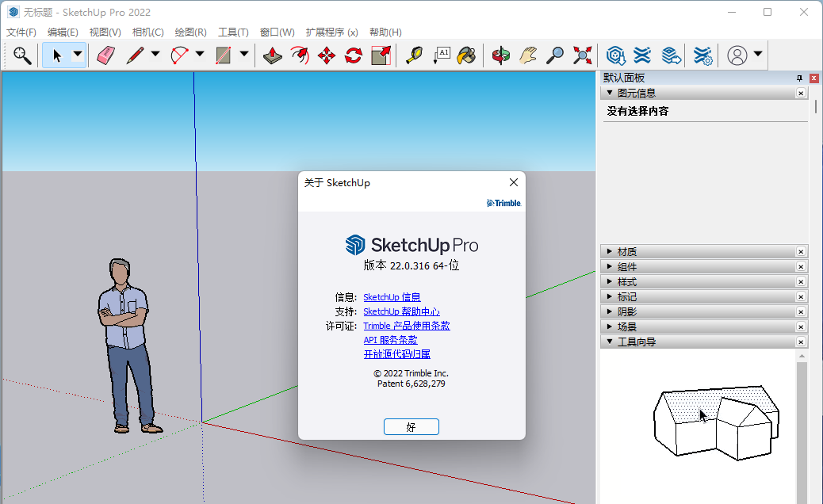Viewport: 823px width, 504px height.
Task: Close the 工具向导 section
Action: pos(801,342)
